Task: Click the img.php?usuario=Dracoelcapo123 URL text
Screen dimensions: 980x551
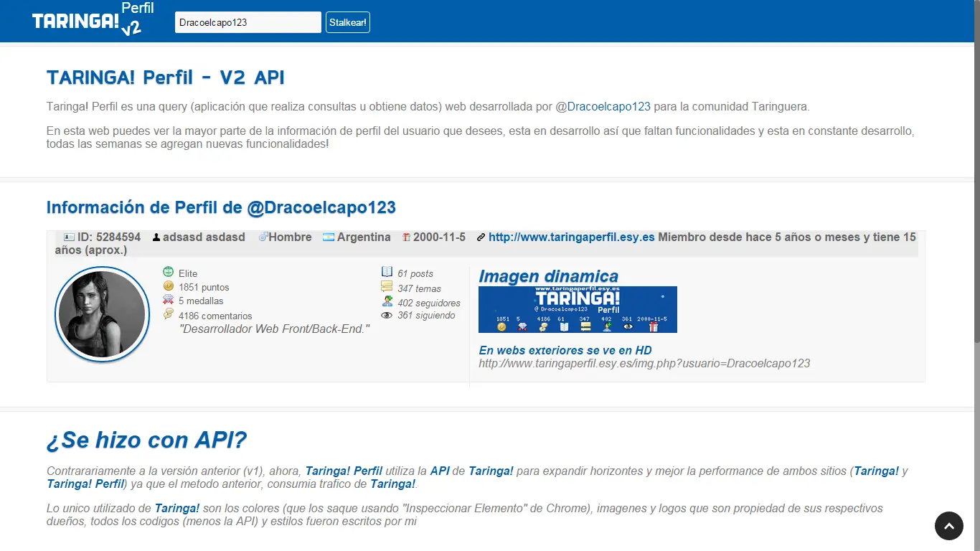Action: (x=644, y=363)
